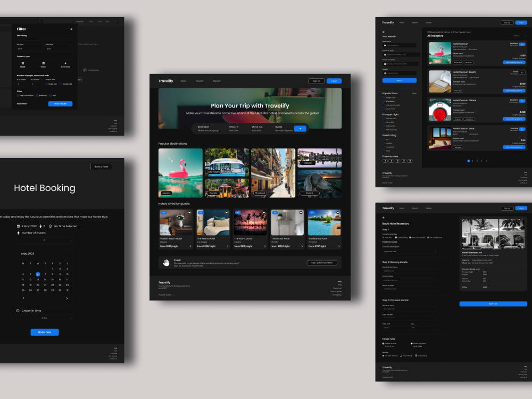
Task: Click Sign up for newsletter button
Action: 322,263
